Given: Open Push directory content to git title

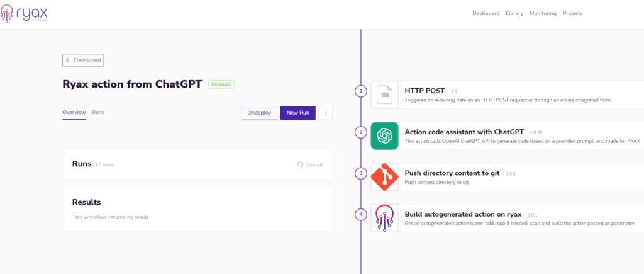Looking at the screenshot, I should (x=452, y=173).
